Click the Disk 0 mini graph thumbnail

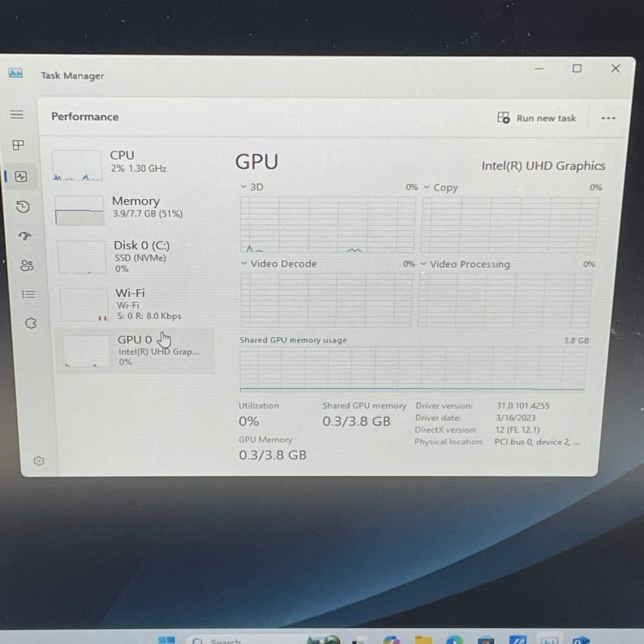click(82, 257)
